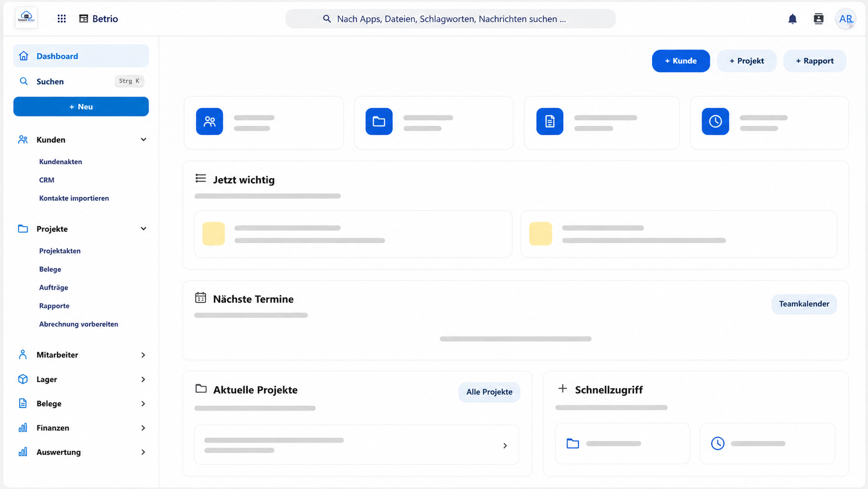
Task: Open Kundenakten submenu item
Action: [61, 162]
